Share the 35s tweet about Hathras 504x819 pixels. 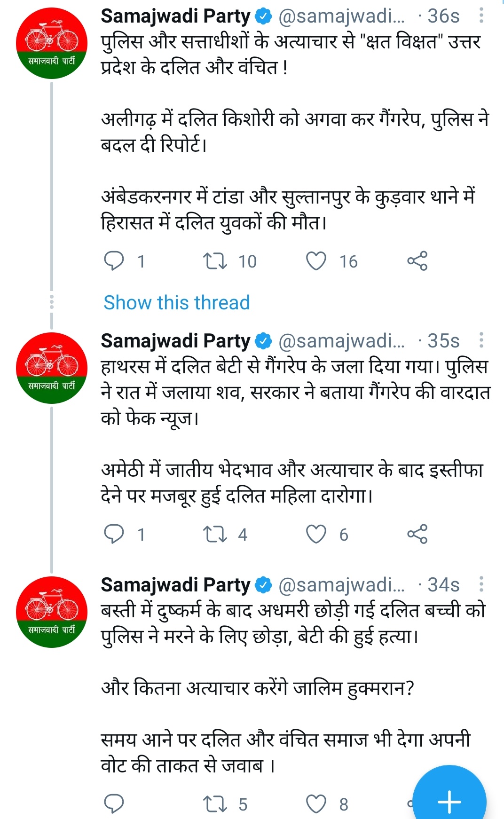point(417,534)
